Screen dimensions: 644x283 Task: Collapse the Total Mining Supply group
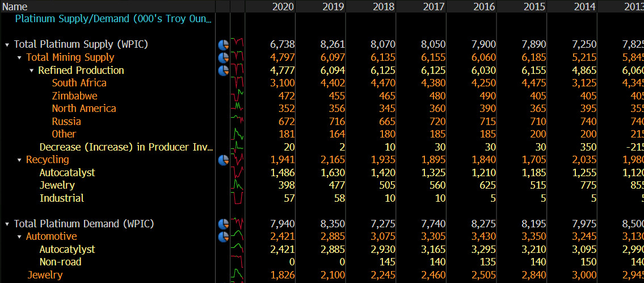point(20,57)
